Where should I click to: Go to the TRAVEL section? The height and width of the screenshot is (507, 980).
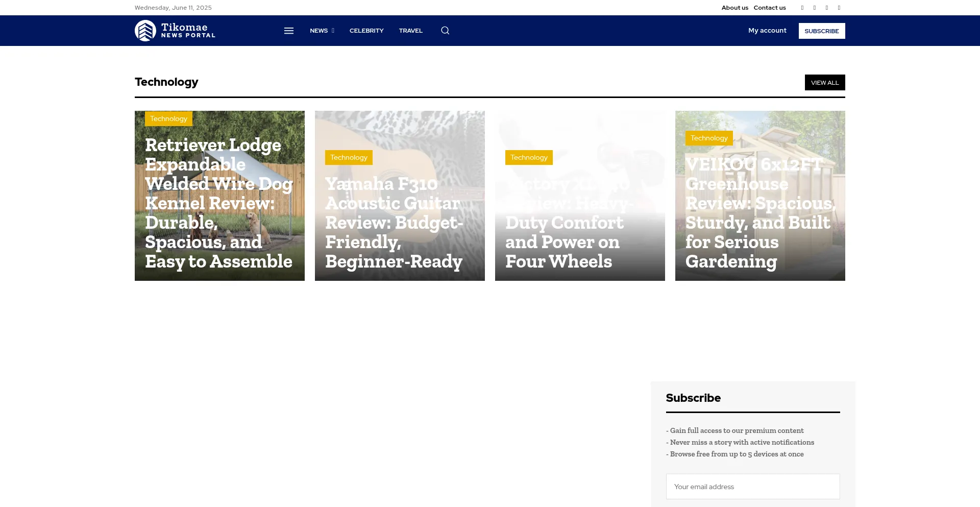410,31
